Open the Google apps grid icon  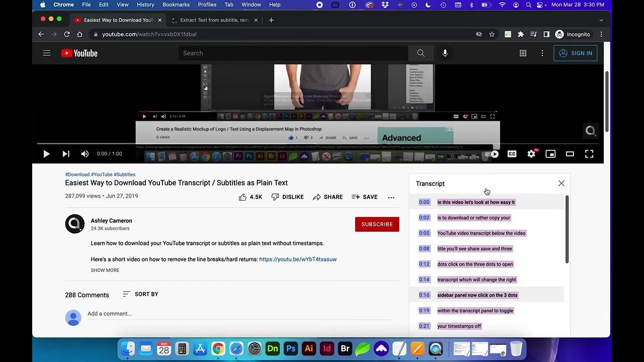tap(523, 53)
